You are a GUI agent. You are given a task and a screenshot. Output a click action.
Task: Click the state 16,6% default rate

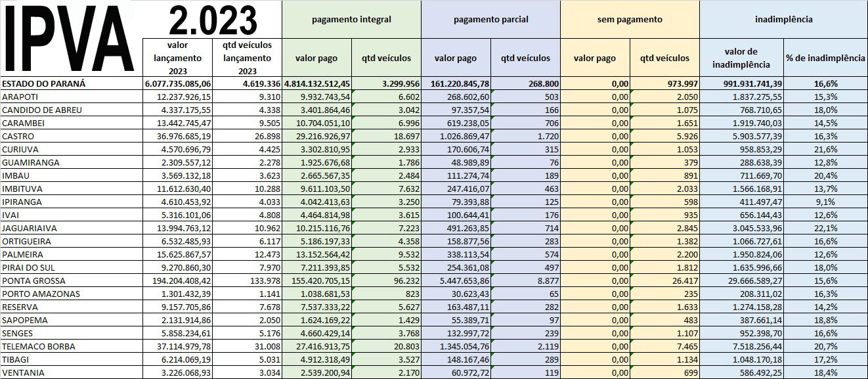pos(825,84)
